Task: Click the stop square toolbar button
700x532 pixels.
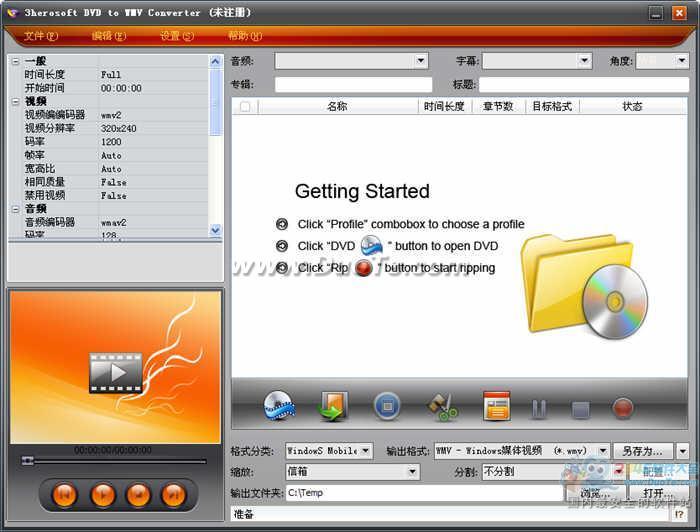Action: click(580, 410)
